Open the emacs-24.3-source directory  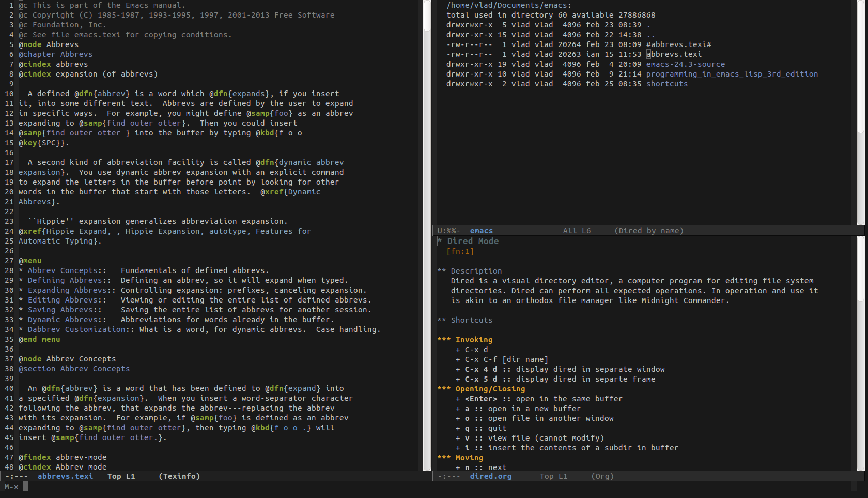pyautogui.click(x=686, y=64)
